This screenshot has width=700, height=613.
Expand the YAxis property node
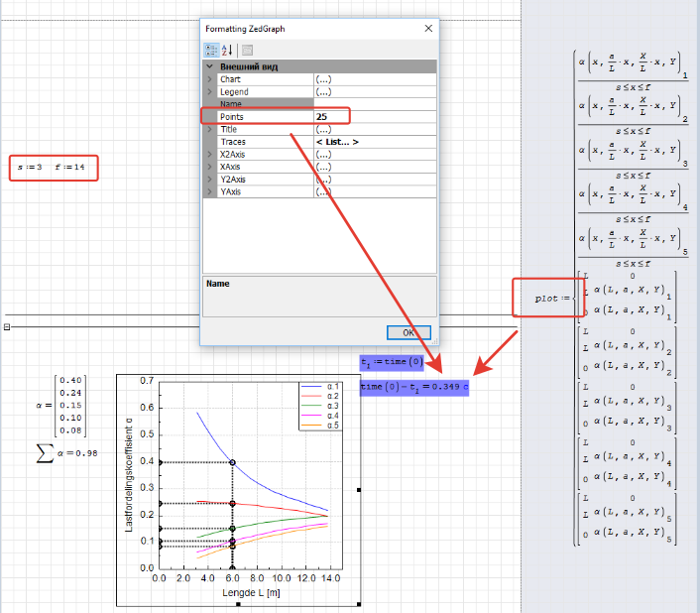[x=209, y=192]
